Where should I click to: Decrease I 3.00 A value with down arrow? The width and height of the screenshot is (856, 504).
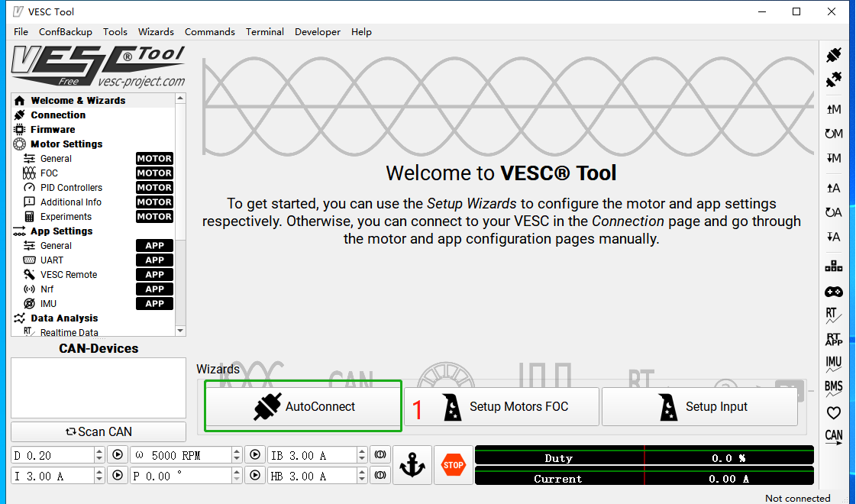click(99, 480)
